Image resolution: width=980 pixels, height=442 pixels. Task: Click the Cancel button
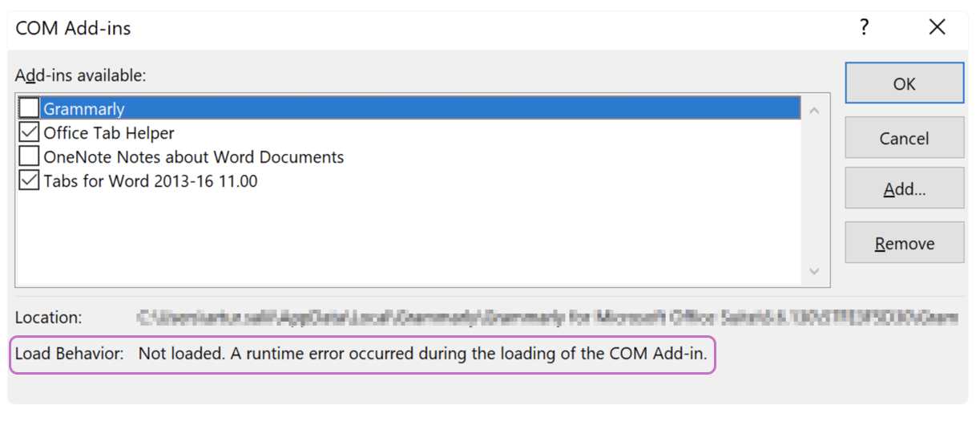point(905,138)
